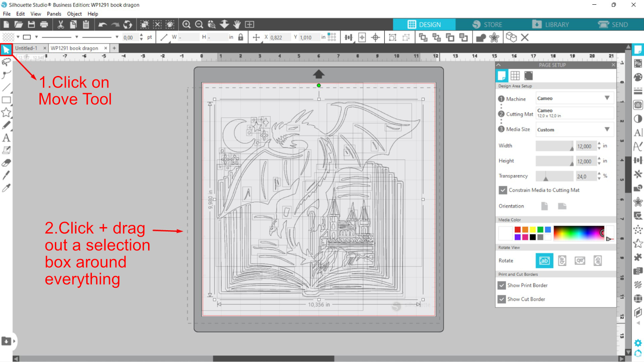Click the Save file icon
644x362 pixels.
(x=31, y=24)
